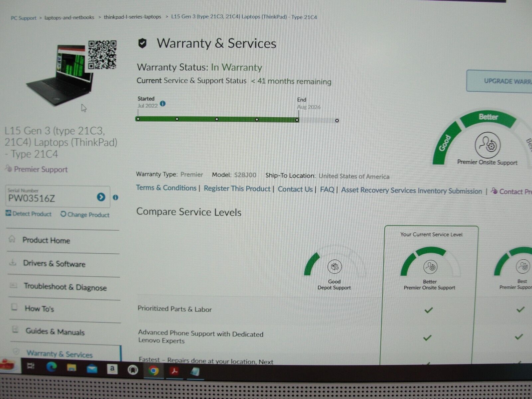Screen dimensions: 532x399
Task: Click laptops-and-netbooks breadcrumb
Action: tap(69, 17)
